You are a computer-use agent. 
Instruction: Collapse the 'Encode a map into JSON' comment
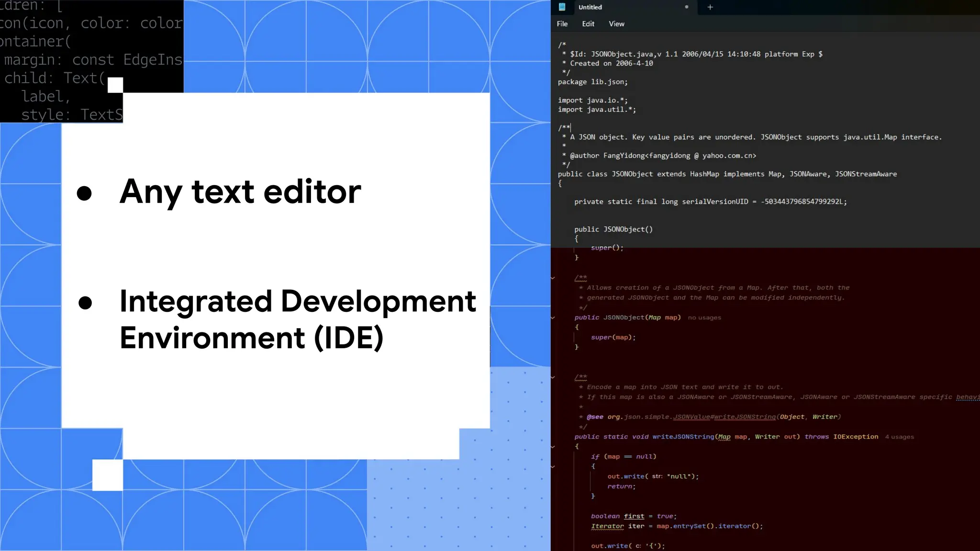553,377
